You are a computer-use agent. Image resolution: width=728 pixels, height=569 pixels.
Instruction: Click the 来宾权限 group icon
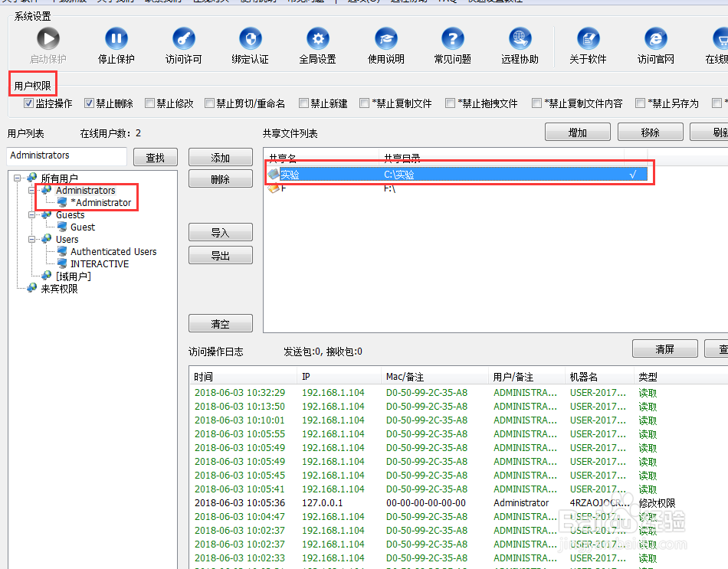click(x=32, y=288)
